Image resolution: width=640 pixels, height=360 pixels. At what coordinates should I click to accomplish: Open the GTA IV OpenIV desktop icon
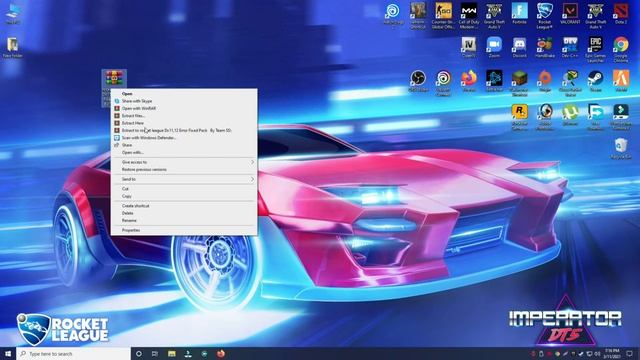469,47
